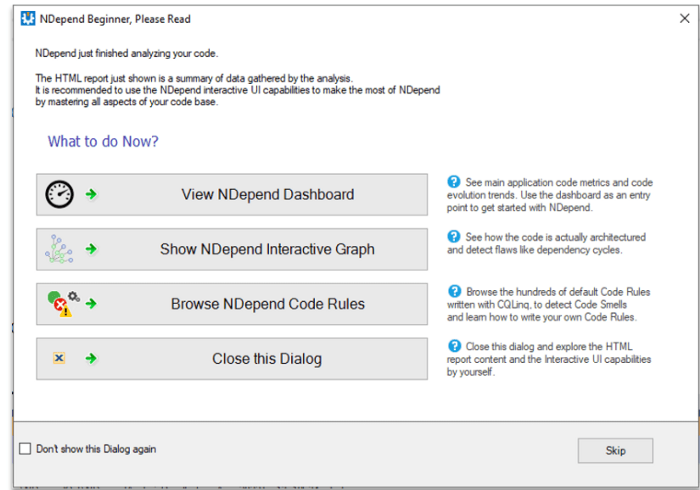Click green arrow next to graph icon
Image resolution: width=700 pixels, height=490 pixels.
pos(91,249)
